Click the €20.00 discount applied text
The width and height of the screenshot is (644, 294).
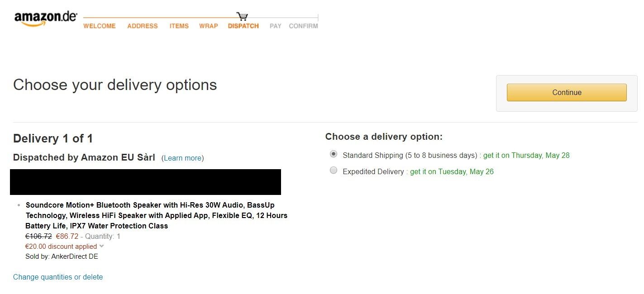tap(61, 247)
